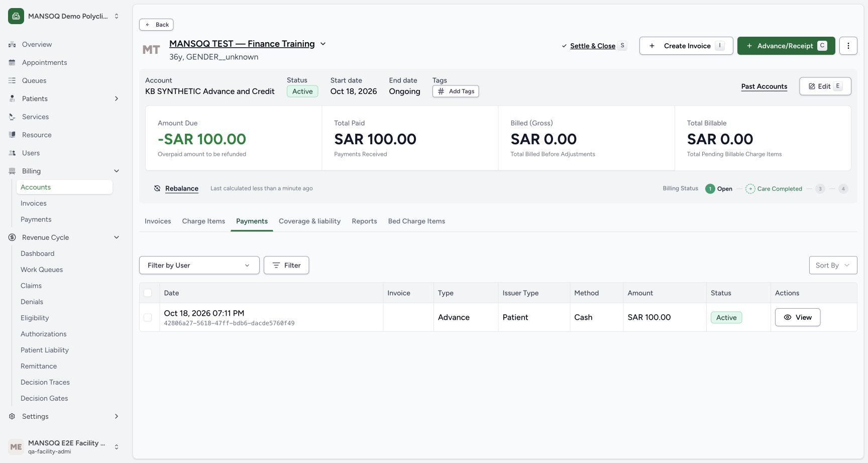View the Advance payment row

point(798,317)
